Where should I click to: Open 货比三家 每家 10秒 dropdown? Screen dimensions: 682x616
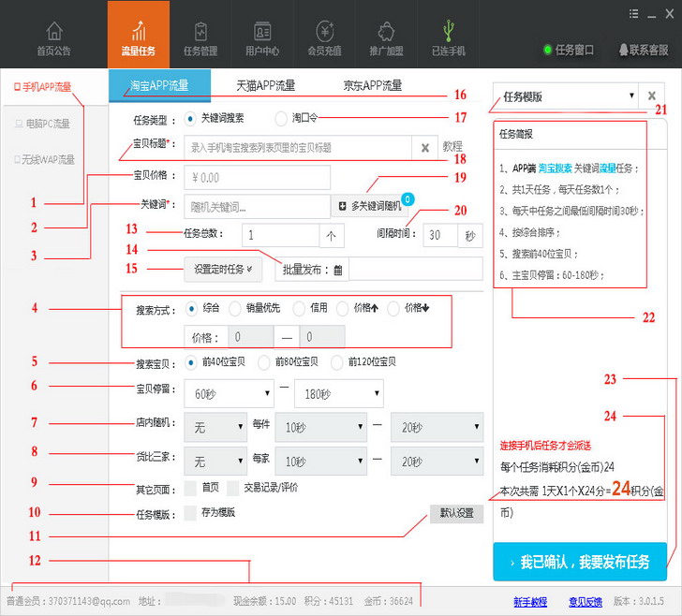click(x=320, y=462)
